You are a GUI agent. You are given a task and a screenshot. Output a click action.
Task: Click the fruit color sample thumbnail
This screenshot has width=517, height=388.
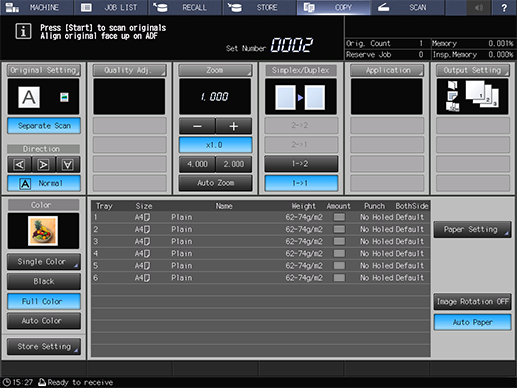pyautogui.click(x=43, y=231)
